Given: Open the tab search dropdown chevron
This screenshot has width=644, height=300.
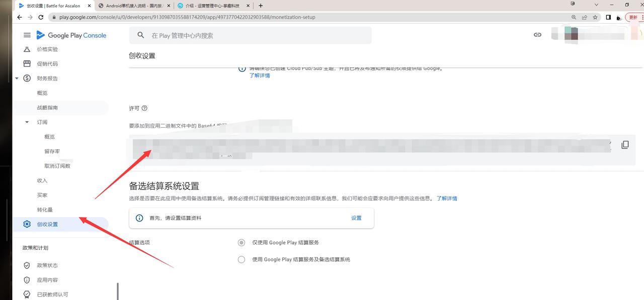Looking at the screenshot, I should coord(596,5).
